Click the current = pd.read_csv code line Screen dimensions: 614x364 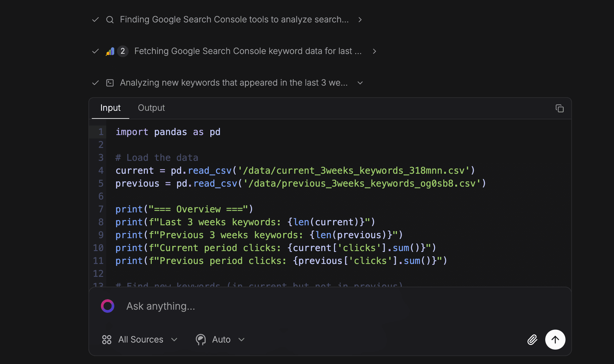(x=295, y=171)
